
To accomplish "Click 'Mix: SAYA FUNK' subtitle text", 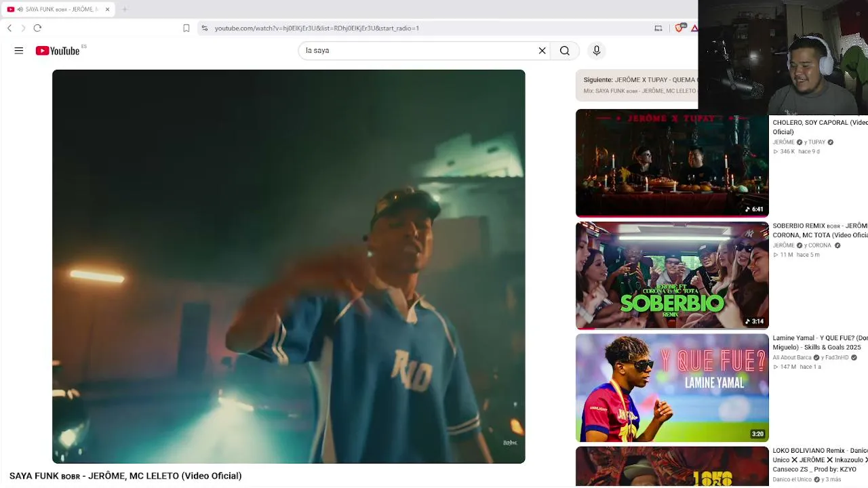I will (x=640, y=91).
